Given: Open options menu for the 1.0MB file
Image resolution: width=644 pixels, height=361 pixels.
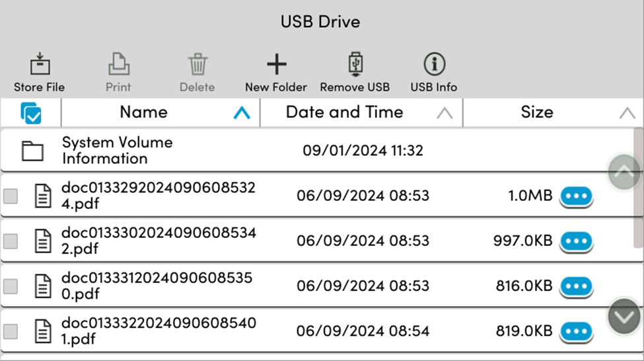Looking at the screenshot, I should (576, 196).
